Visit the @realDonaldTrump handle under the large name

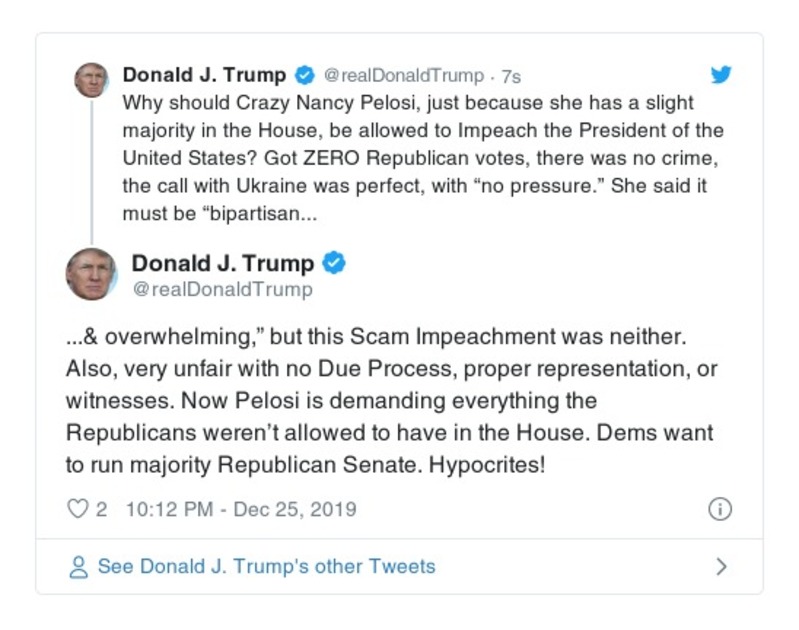click(x=222, y=290)
